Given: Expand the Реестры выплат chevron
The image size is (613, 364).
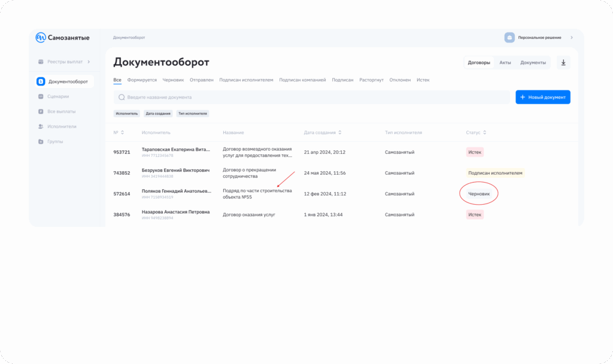Looking at the screenshot, I should pyautogui.click(x=89, y=62).
